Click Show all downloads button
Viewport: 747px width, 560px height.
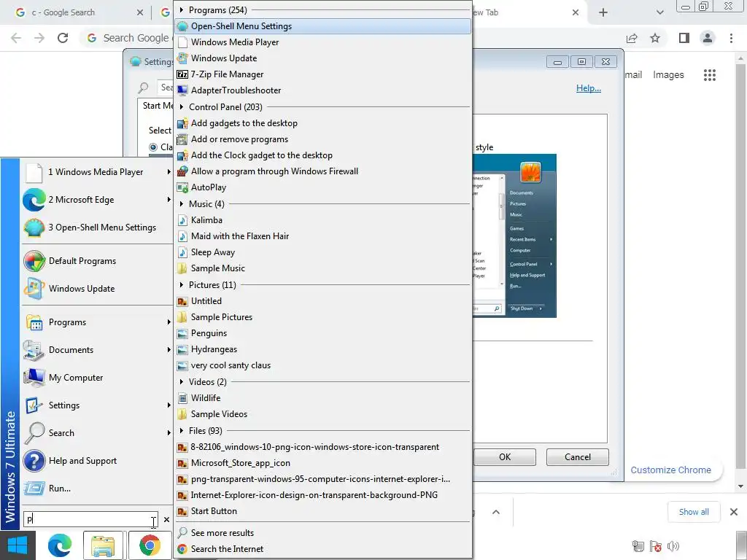click(x=694, y=512)
